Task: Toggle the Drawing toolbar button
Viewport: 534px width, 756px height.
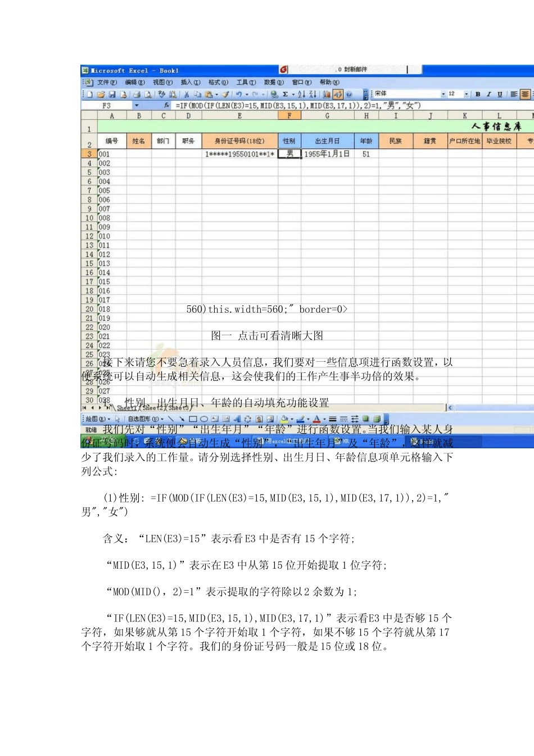Action: pyautogui.click(x=338, y=94)
